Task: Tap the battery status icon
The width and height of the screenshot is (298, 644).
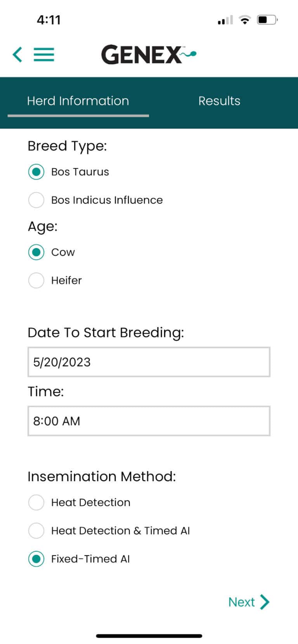Action: pyautogui.click(x=267, y=20)
